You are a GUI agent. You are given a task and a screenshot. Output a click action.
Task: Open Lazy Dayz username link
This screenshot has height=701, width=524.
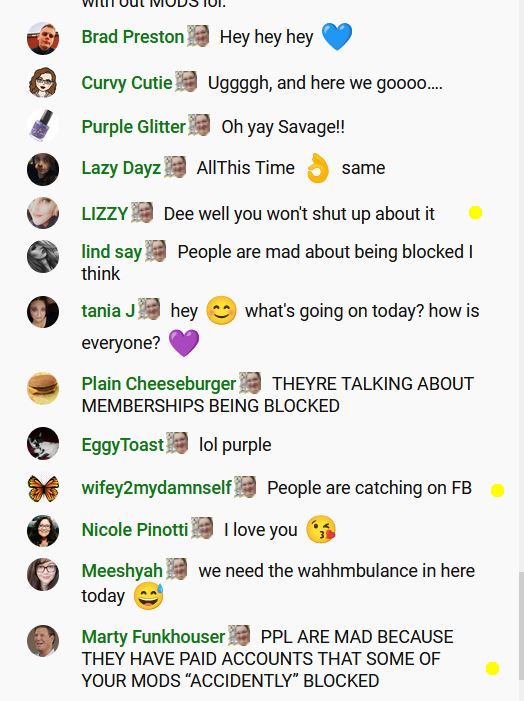[121, 168]
